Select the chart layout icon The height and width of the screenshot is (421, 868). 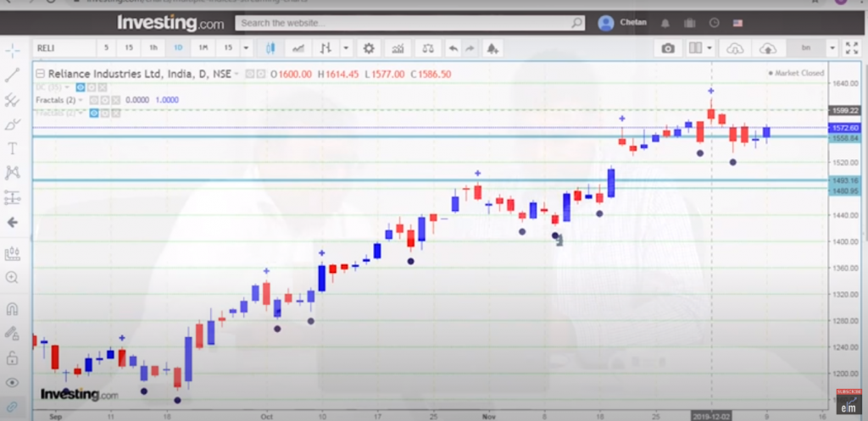click(x=695, y=48)
